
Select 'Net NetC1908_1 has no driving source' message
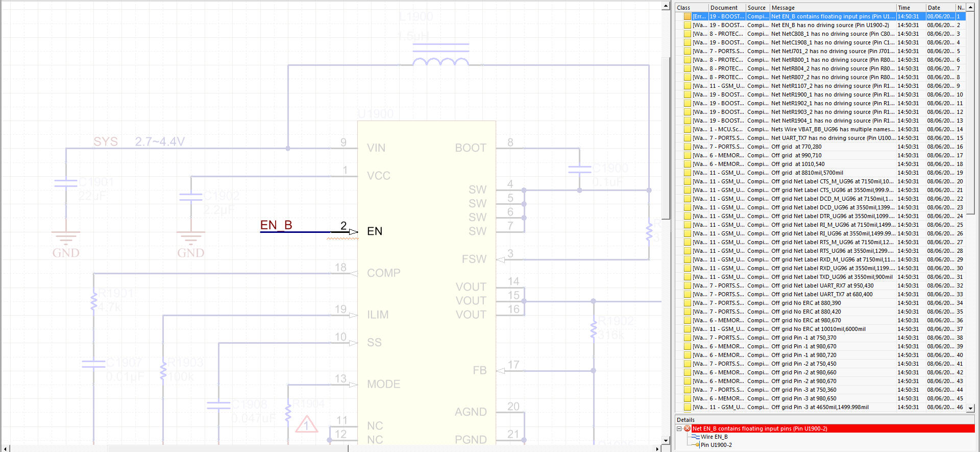tap(821, 42)
